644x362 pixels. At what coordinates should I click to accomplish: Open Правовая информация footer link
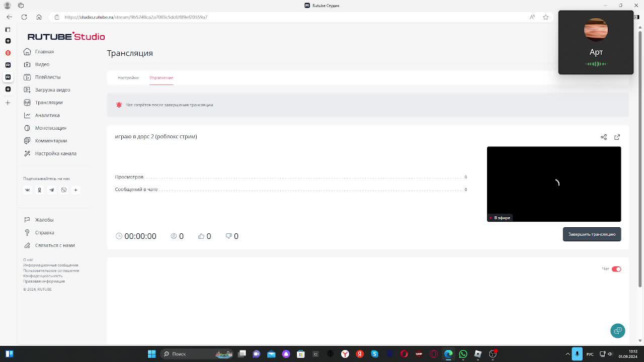click(x=44, y=281)
